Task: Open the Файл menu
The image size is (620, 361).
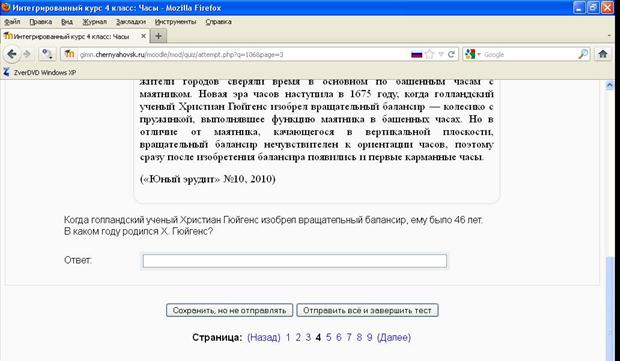Action: pyautogui.click(x=12, y=22)
